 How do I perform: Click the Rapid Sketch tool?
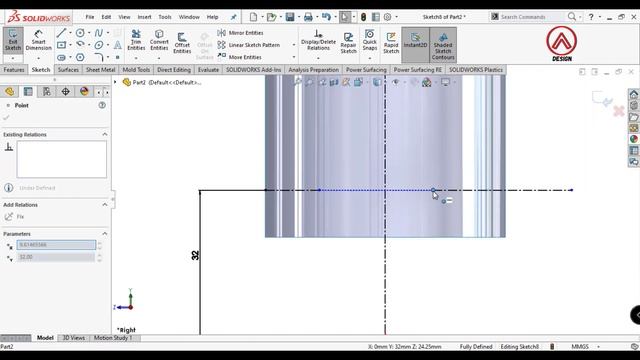391,43
